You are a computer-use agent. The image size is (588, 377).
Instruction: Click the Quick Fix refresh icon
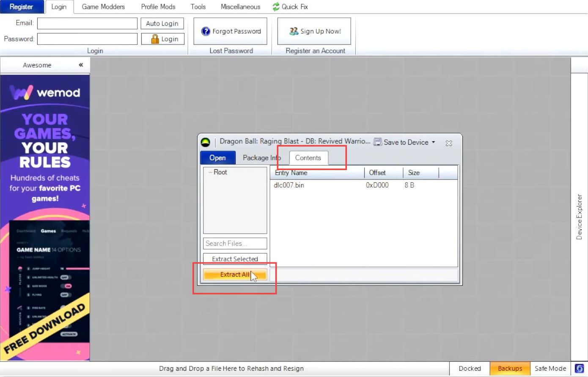[276, 7]
